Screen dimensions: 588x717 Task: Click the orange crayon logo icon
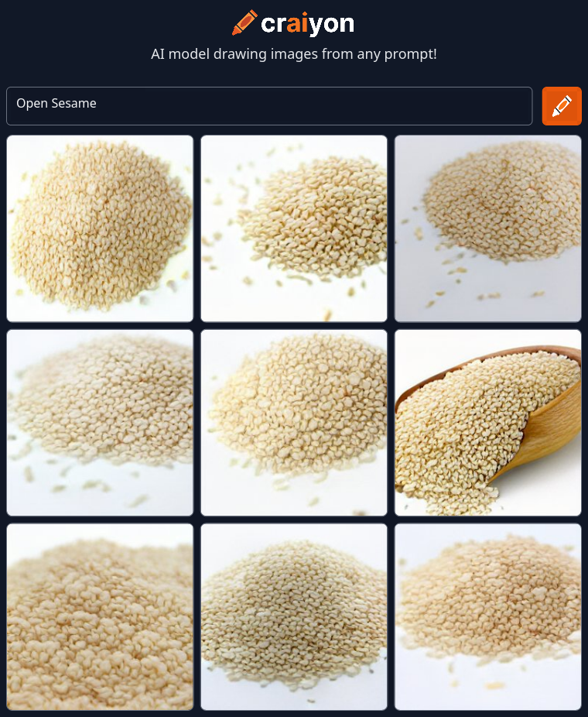click(244, 22)
